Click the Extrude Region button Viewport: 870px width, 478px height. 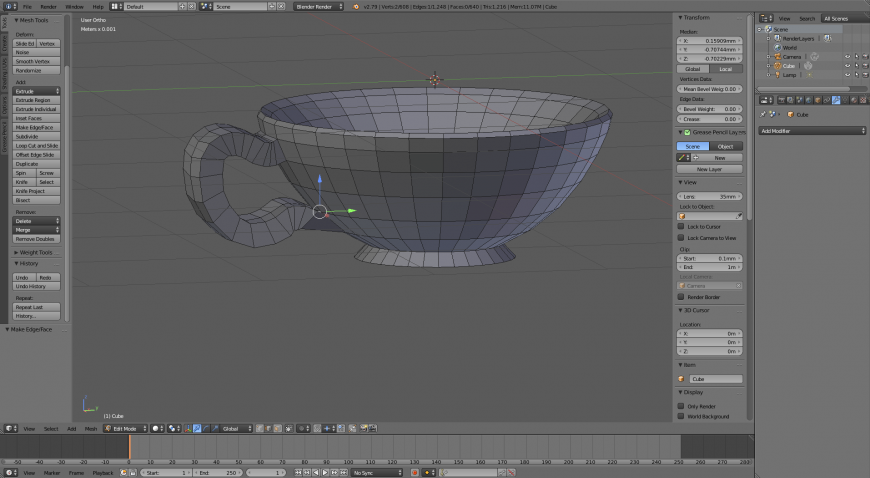[36, 100]
